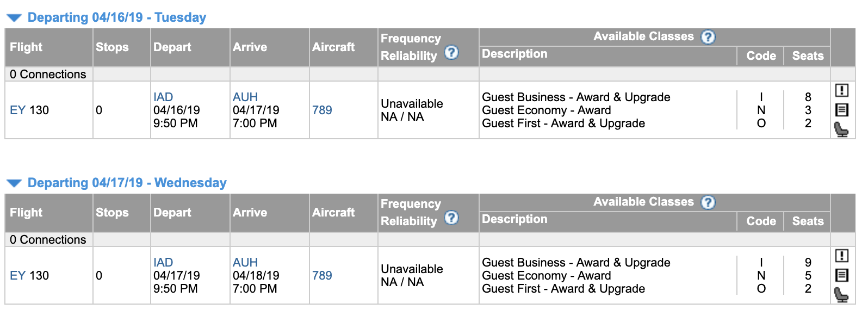Open the IAD airport link departing 04/16/19

point(163,97)
